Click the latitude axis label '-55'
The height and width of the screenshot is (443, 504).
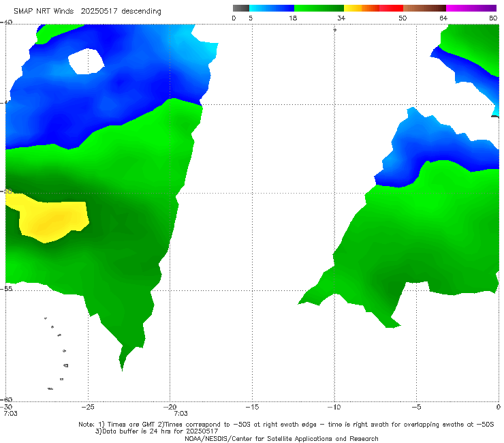pyautogui.click(x=6, y=289)
